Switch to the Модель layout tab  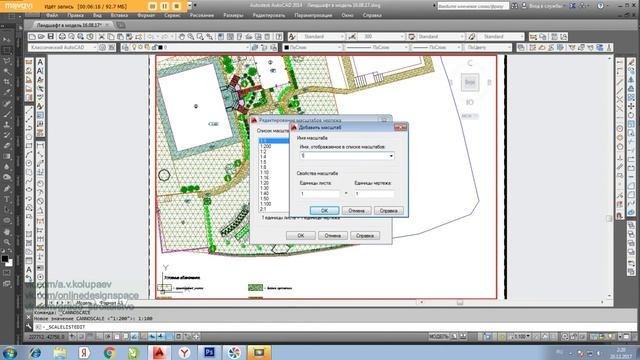pyautogui.click(x=84, y=303)
